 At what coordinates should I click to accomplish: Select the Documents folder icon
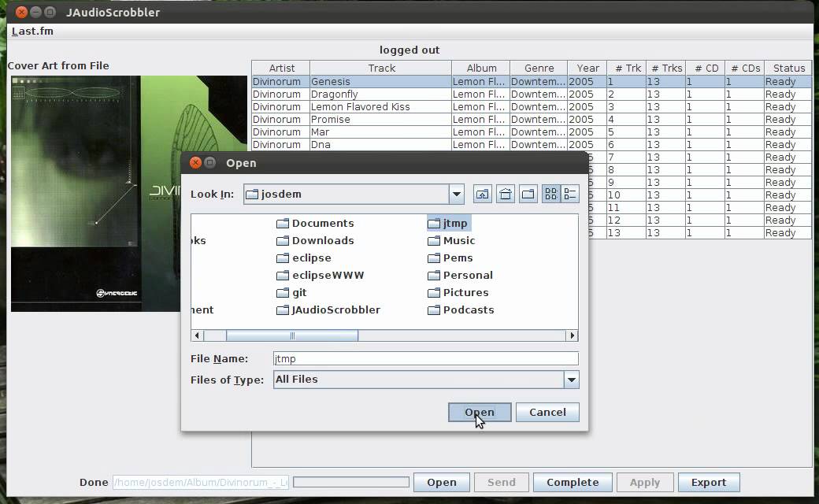tap(283, 224)
